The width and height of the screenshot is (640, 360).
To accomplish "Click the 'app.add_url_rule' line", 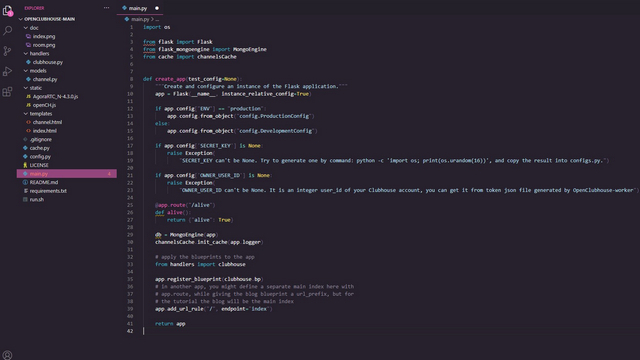I will (213, 309).
